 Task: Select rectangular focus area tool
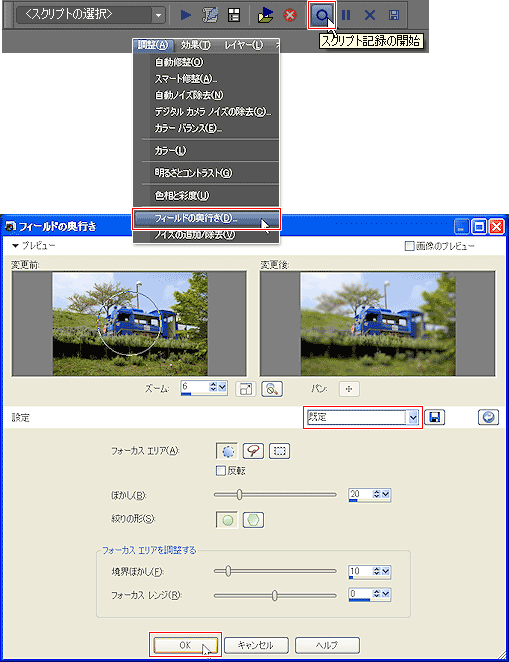click(x=279, y=451)
